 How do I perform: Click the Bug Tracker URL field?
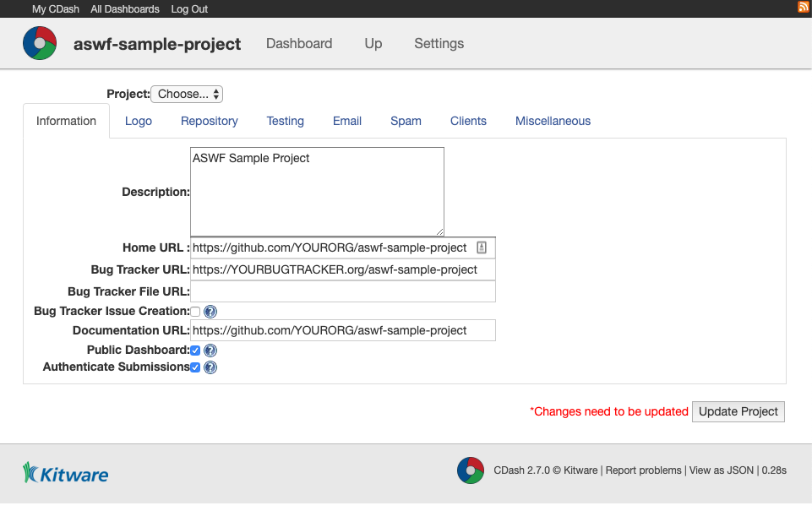click(343, 269)
